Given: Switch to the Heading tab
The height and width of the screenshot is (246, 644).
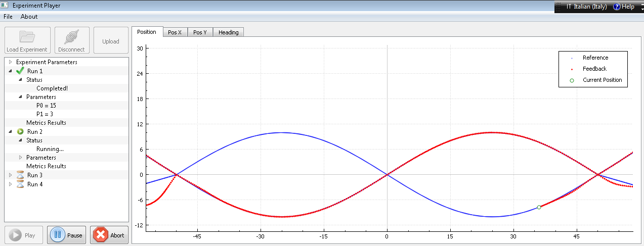Looking at the screenshot, I should (228, 32).
